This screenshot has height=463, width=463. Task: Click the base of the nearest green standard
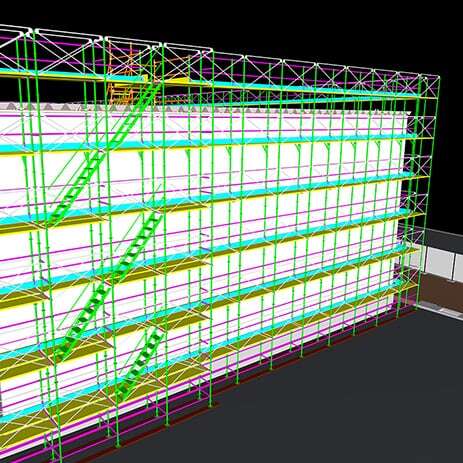(x=118, y=444)
